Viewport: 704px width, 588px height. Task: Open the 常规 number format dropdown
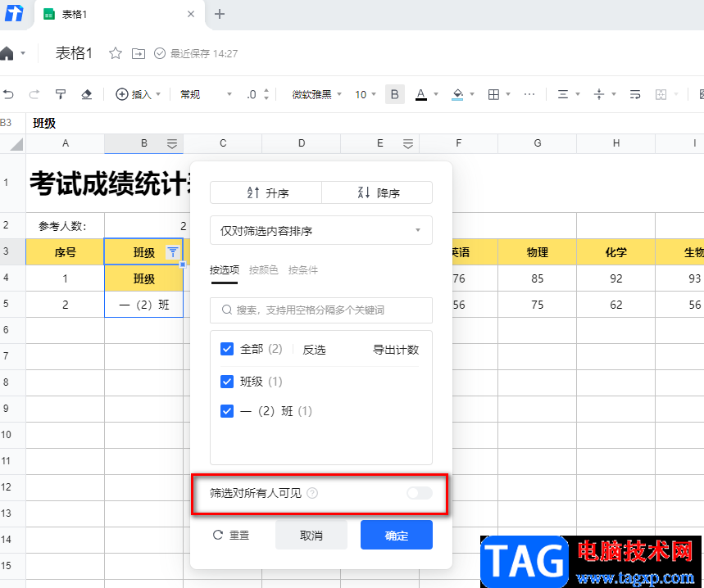tap(206, 94)
